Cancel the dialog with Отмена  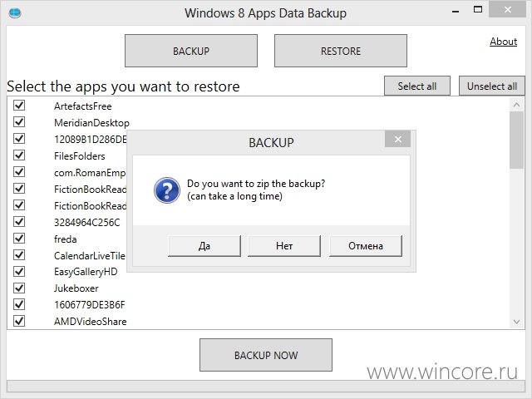[366, 246]
